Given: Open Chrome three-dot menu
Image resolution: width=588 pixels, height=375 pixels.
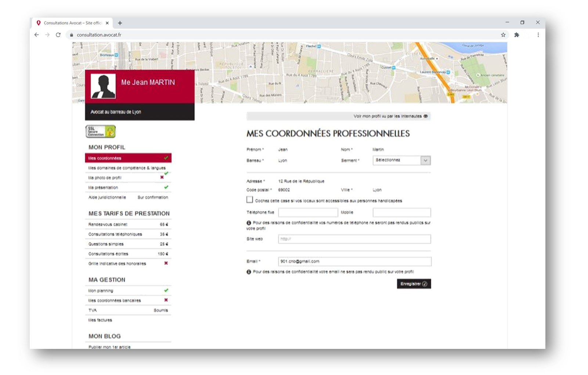Looking at the screenshot, I should pyautogui.click(x=538, y=35).
